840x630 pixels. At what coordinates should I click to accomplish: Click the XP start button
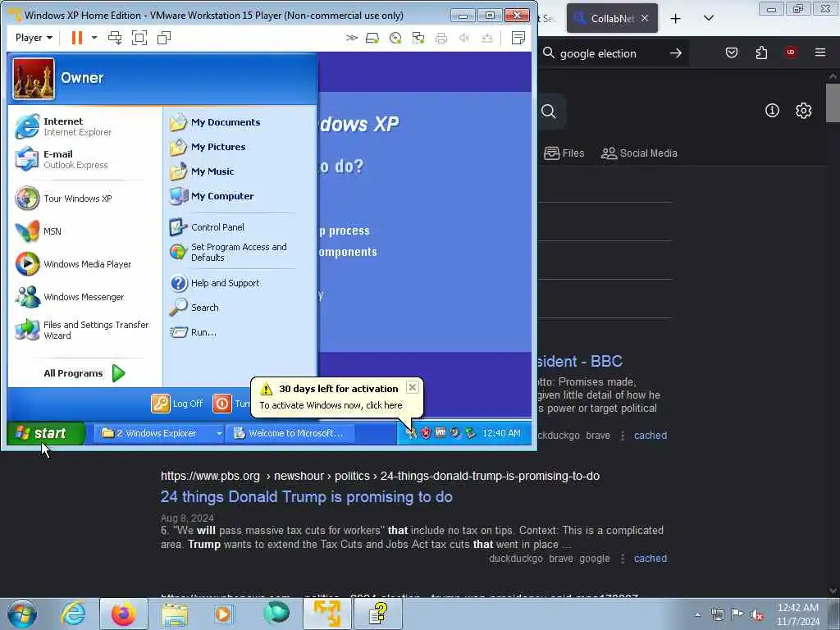coord(45,433)
